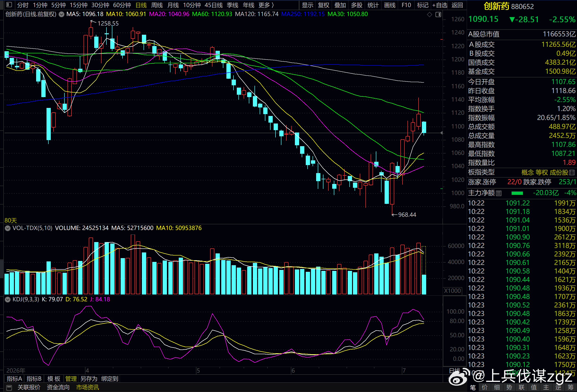This screenshot has height=392, width=577.
Task: Select the 15分钟 period
Action: (x=78, y=5)
